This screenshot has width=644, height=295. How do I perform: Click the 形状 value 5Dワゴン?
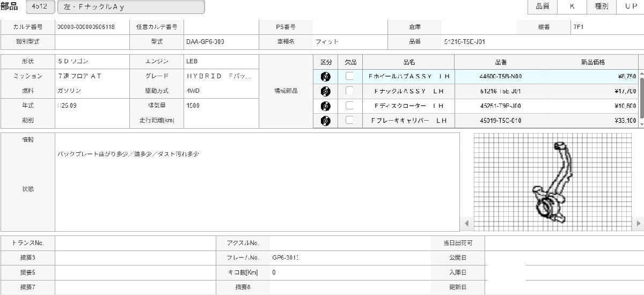[x=72, y=61]
